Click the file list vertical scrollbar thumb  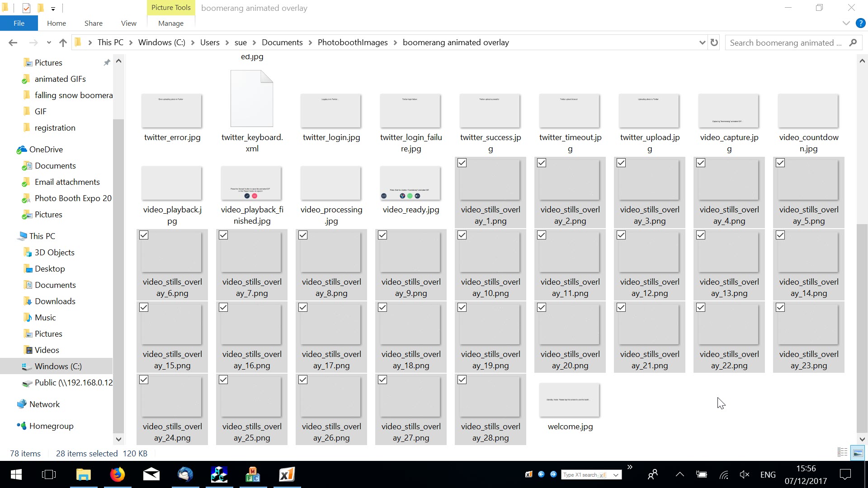(x=862, y=328)
